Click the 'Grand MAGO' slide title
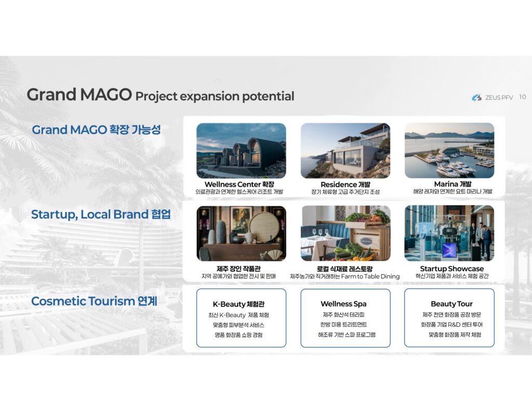The image size is (532, 411). point(79,95)
